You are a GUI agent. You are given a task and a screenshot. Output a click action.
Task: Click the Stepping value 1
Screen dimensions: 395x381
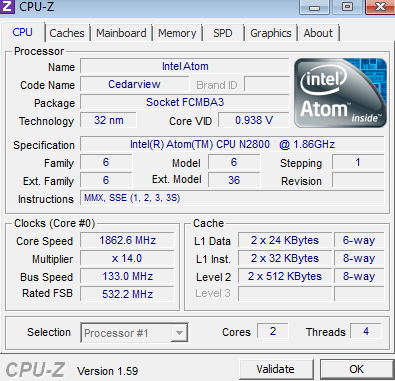click(x=358, y=162)
